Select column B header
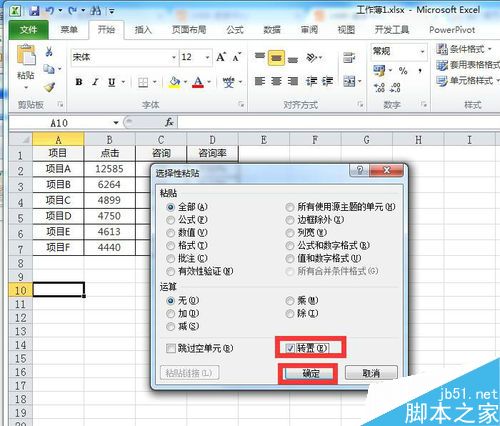This screenshot has height=426, width=500. 110,139
